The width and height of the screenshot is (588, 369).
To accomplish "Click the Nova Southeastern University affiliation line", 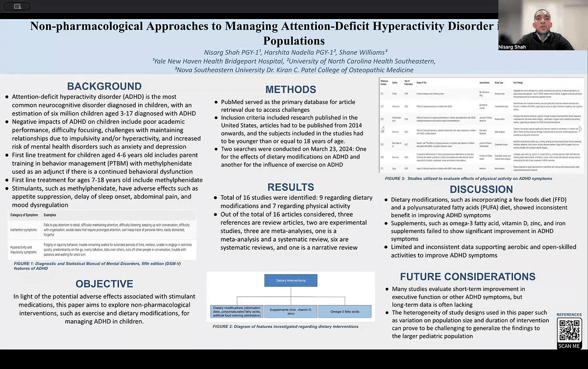I will 294,70.
